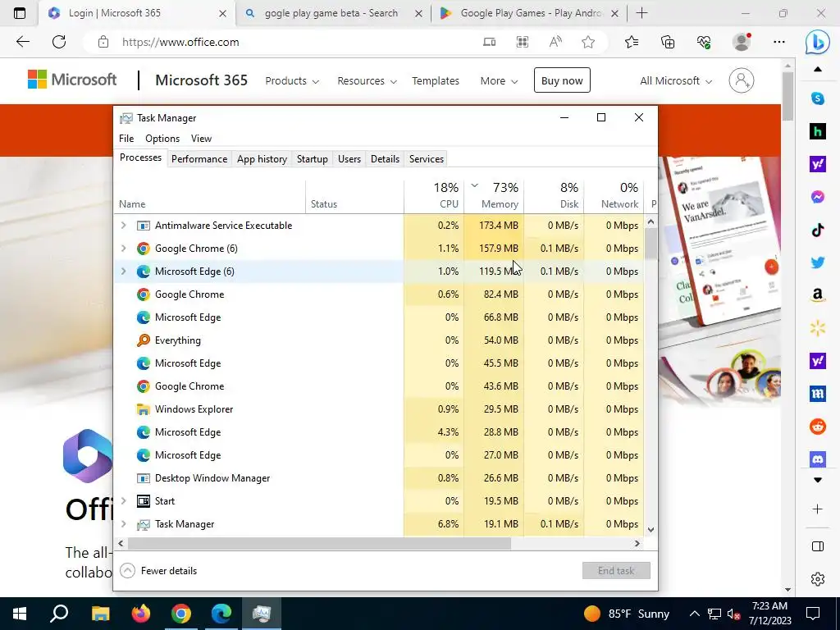Expand the Microsoft Edge (6) process group
This screenshot has width=840, height=630.
coord(124,272)
